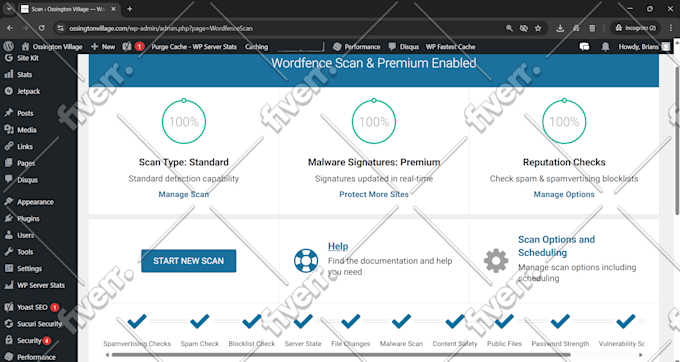Click the browser address bar URL
Screen dimensions: 680x362
(x=161, y=28)
